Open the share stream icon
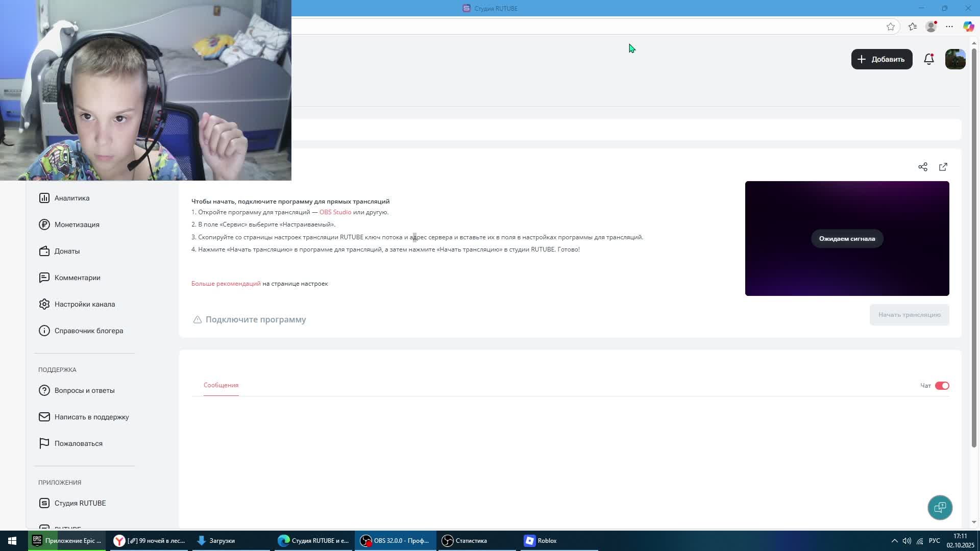 [922, 167]
